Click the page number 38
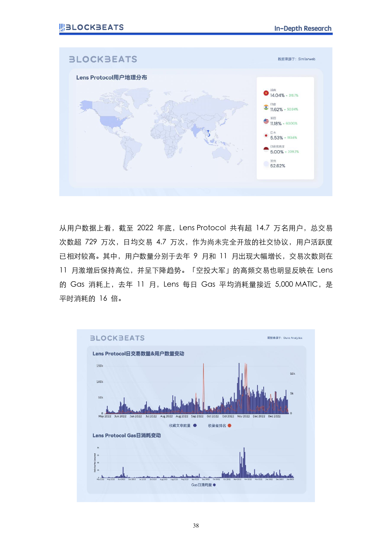The image size is (392, 554). click(x=196, y=526)
